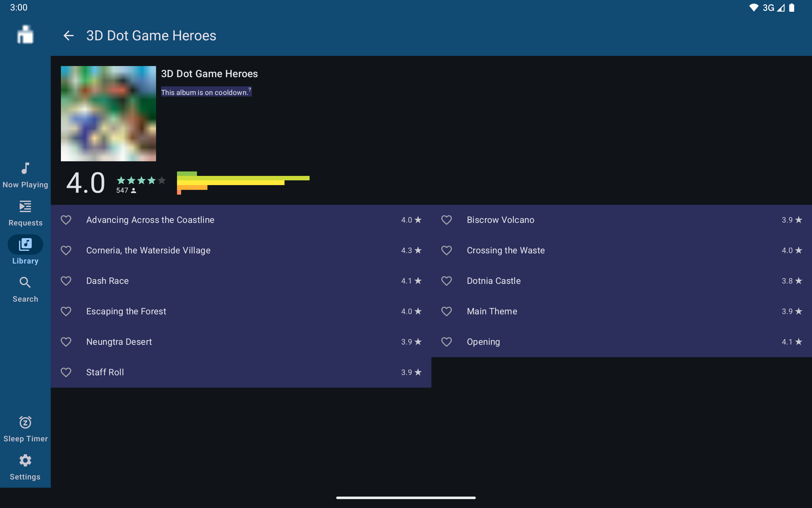Screen dimensions: 812x508
Task: Toggle the heart for Dash Race
Action: pos(66,281)
